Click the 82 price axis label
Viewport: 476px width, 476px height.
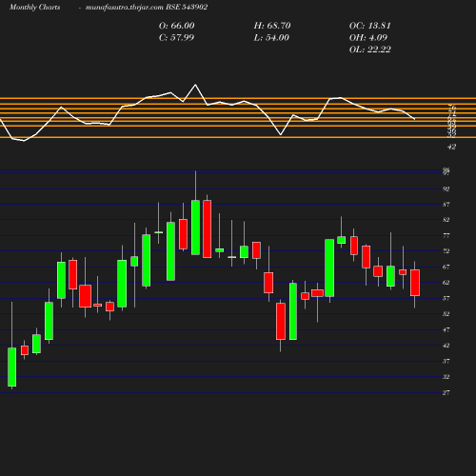446,220
